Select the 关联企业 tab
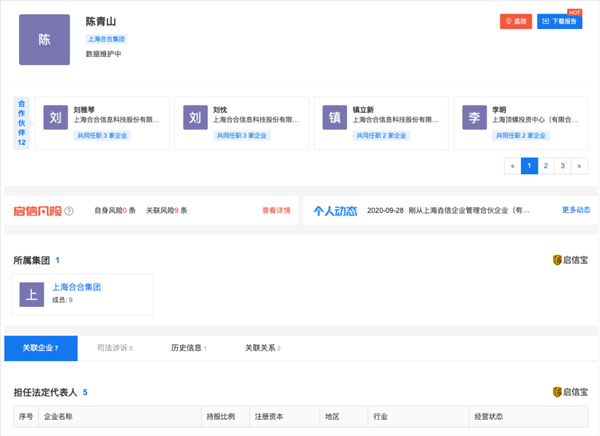This screenshot has height=436, width=600. pos(41,348)
